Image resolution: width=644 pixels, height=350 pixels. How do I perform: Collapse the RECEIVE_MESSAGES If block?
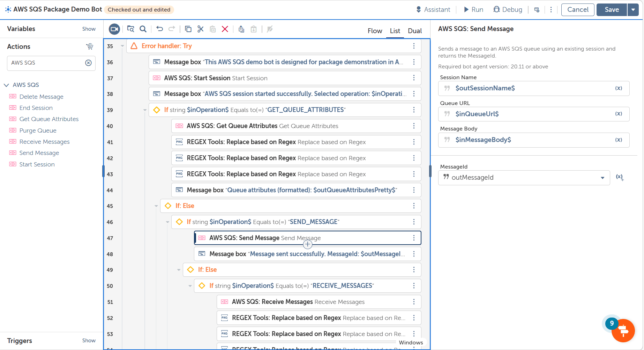coord(190,286)
